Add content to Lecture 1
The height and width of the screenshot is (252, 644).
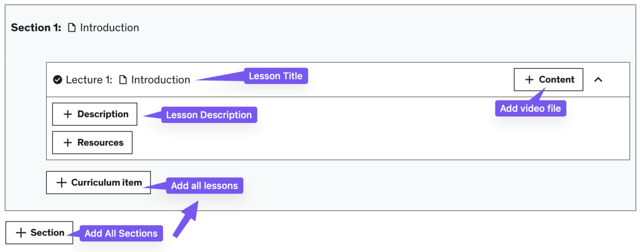(548, 80)
